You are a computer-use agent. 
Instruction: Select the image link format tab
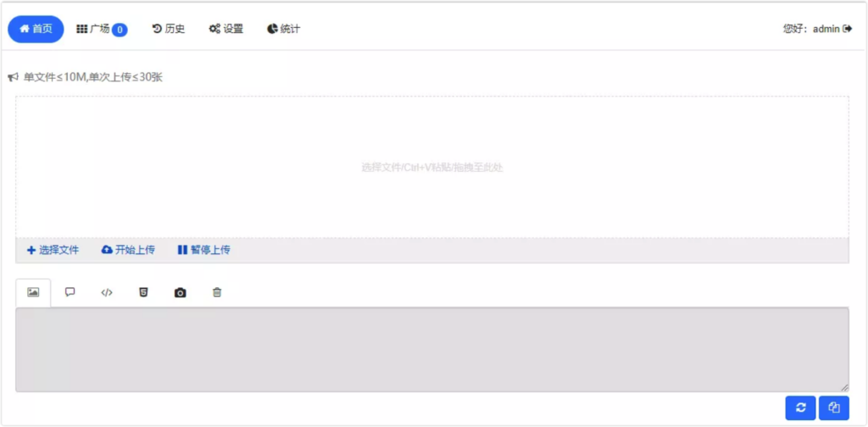click(33, 292)
